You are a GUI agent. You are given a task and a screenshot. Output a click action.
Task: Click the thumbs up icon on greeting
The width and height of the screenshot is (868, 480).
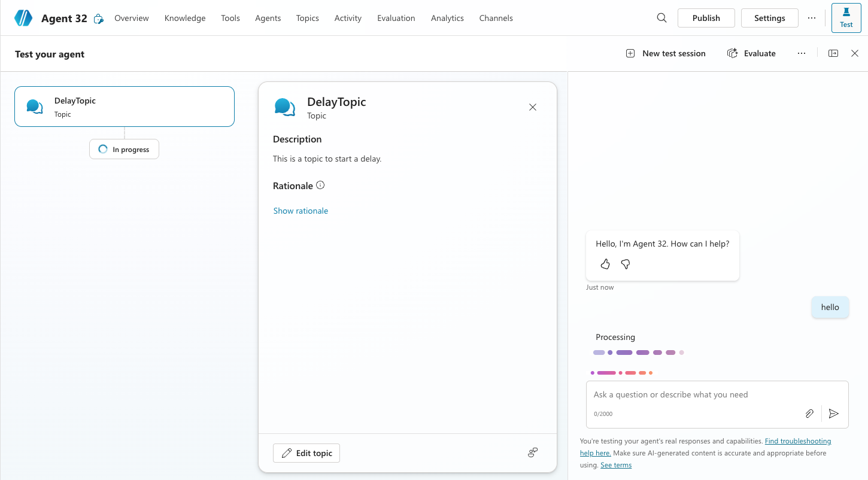point(605,264)
